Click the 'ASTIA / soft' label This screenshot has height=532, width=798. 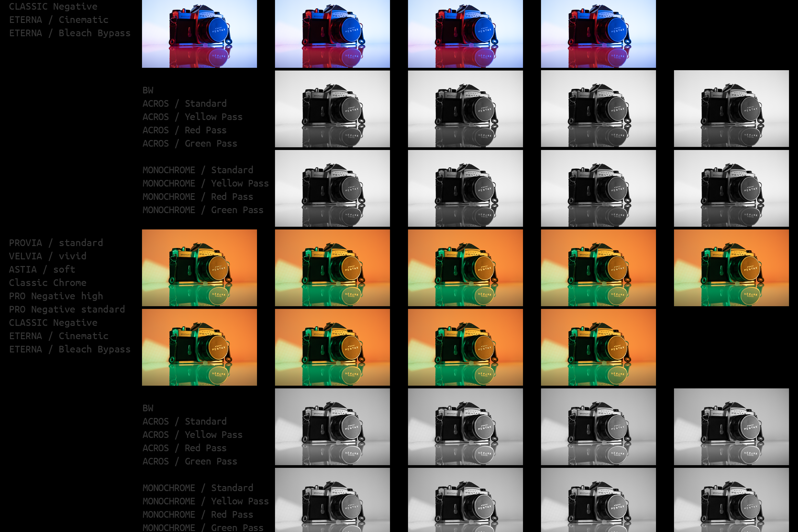tap(42, 269)
